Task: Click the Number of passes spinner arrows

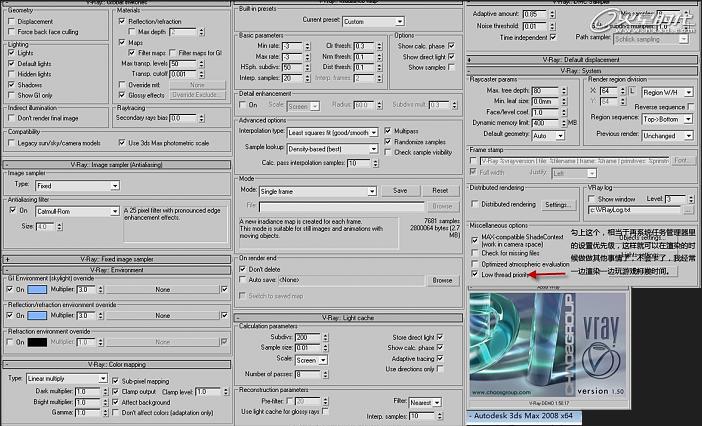Action: click(x=325, y=374)
